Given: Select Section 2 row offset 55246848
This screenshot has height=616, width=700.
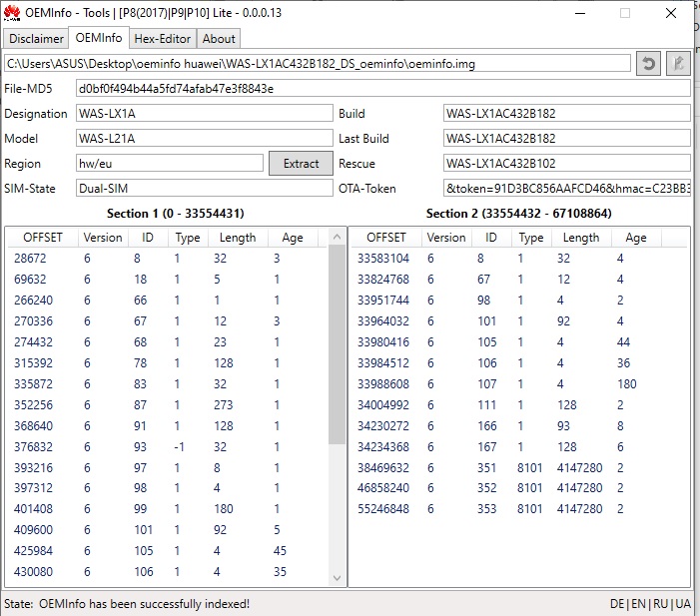Looking at the screenshot, I should [519, 509].
